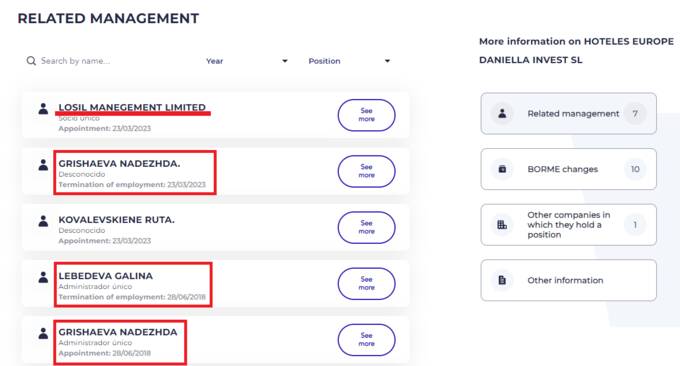See more for KOVALEVSKIENE RUTA
The width and height of the screenshot is (680, 366).
366,227
